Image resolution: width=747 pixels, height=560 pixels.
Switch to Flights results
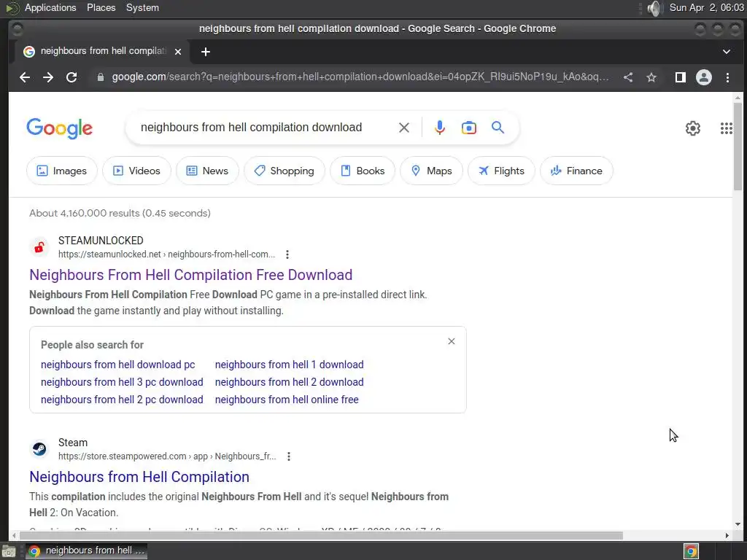501,171
